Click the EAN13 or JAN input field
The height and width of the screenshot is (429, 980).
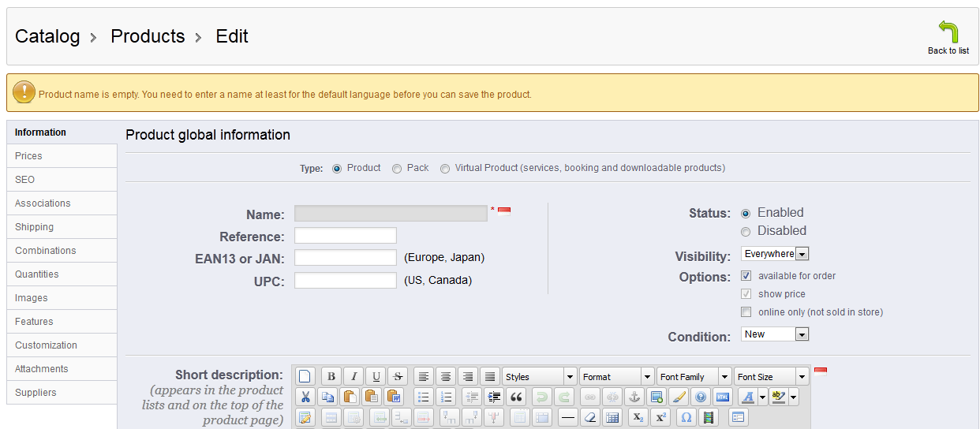346,258
